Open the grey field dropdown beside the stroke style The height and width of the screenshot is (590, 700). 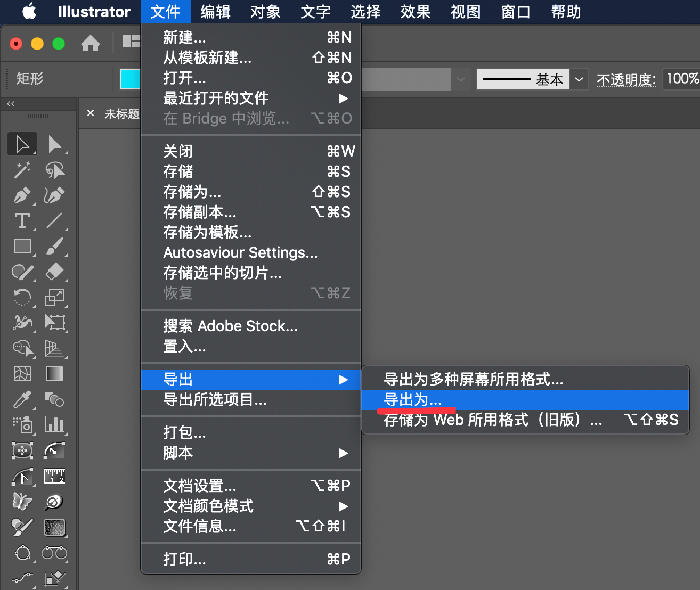[460, 80]
